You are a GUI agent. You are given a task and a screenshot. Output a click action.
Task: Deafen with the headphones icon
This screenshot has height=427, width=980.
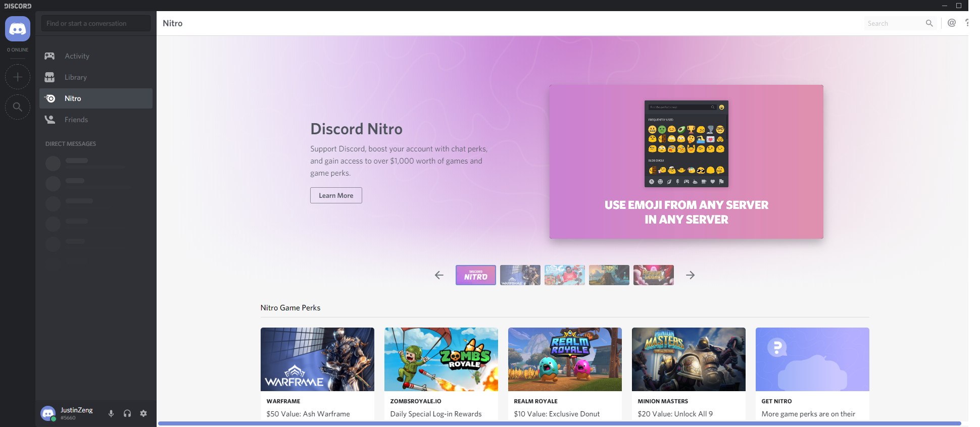click(x=127, y=413)
